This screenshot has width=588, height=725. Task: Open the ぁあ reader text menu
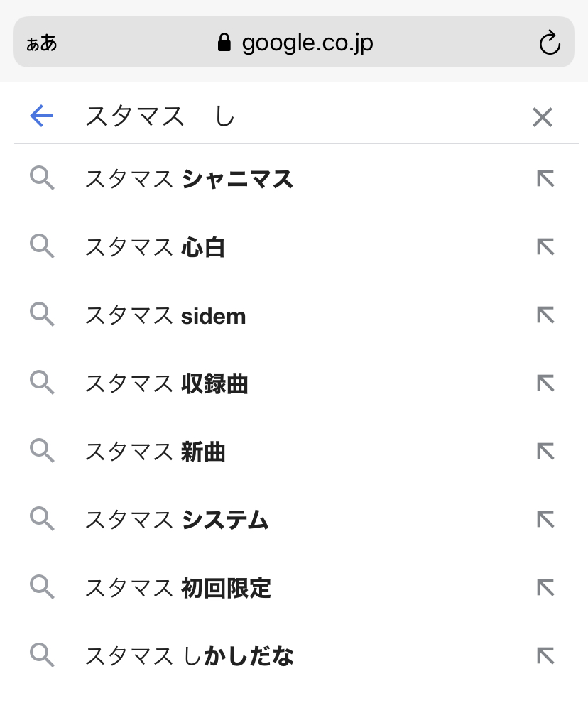(42, 43)
